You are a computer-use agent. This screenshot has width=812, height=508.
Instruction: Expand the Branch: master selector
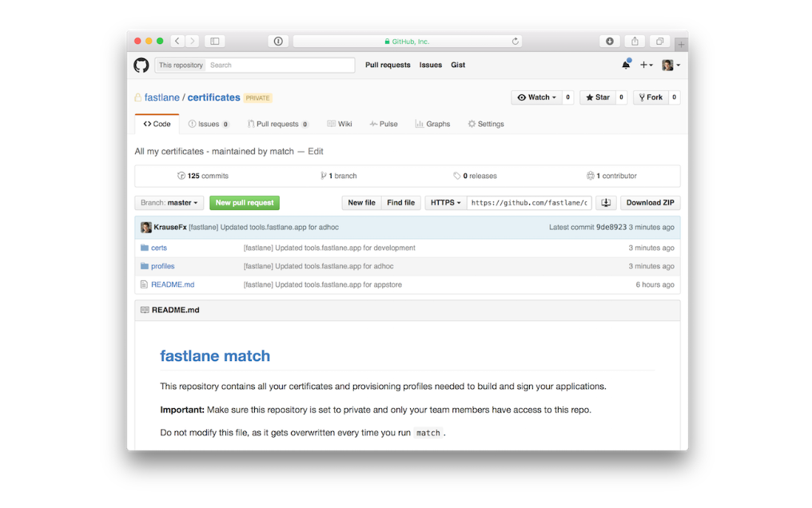click(169, 203)
